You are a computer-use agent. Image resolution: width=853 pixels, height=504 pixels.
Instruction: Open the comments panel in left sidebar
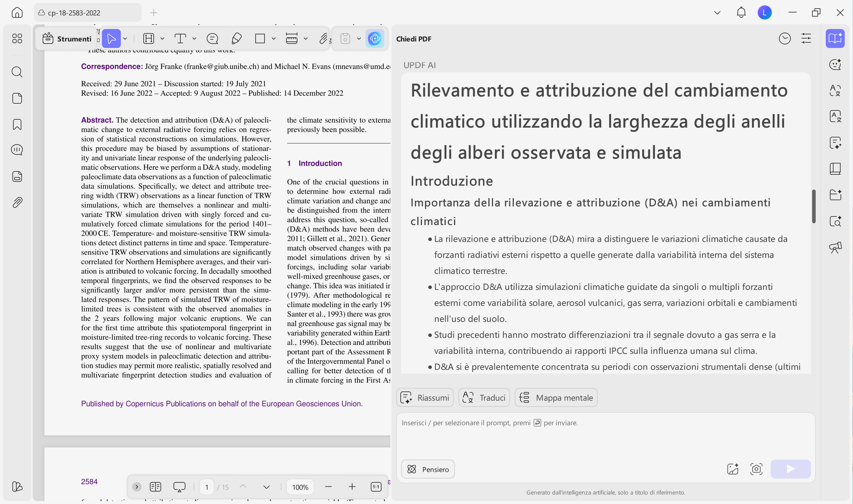tap(17, 150)
